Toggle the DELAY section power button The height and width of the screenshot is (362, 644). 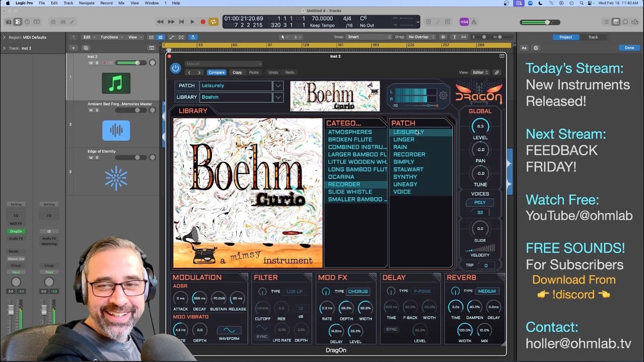pos(391,291)
